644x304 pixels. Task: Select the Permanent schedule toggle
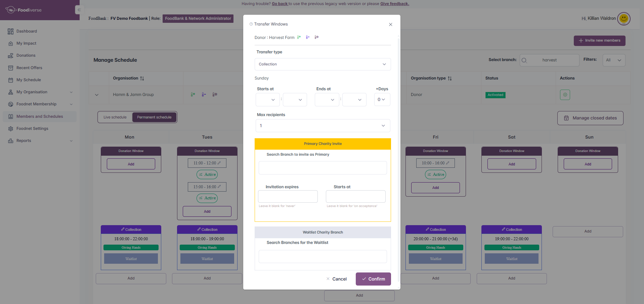click(x=154, y=117)
